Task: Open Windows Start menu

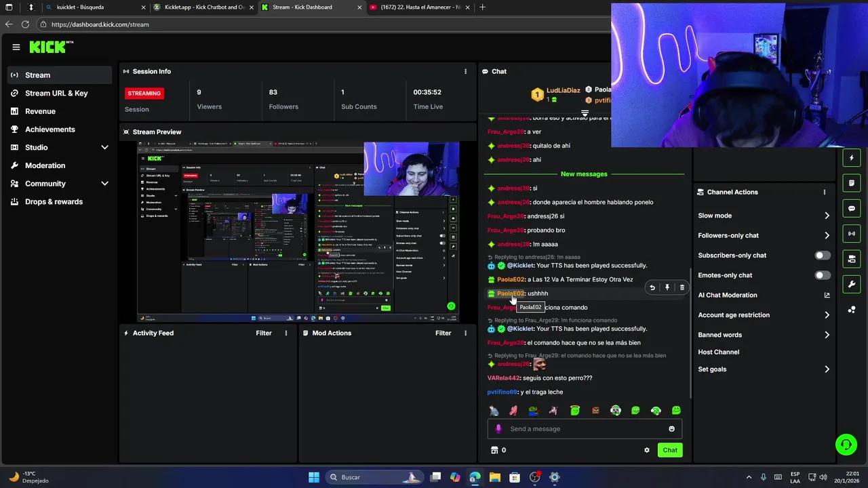Action: [x=314, y=477]
